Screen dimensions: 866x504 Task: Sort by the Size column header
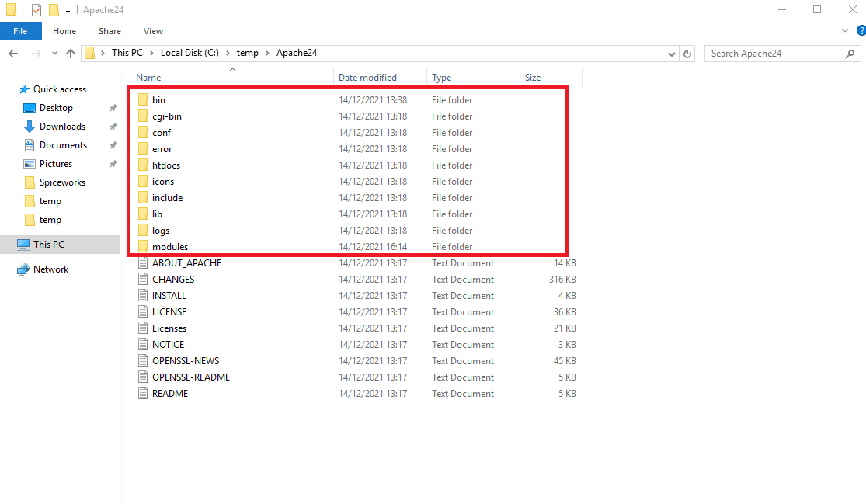[551, 78]
